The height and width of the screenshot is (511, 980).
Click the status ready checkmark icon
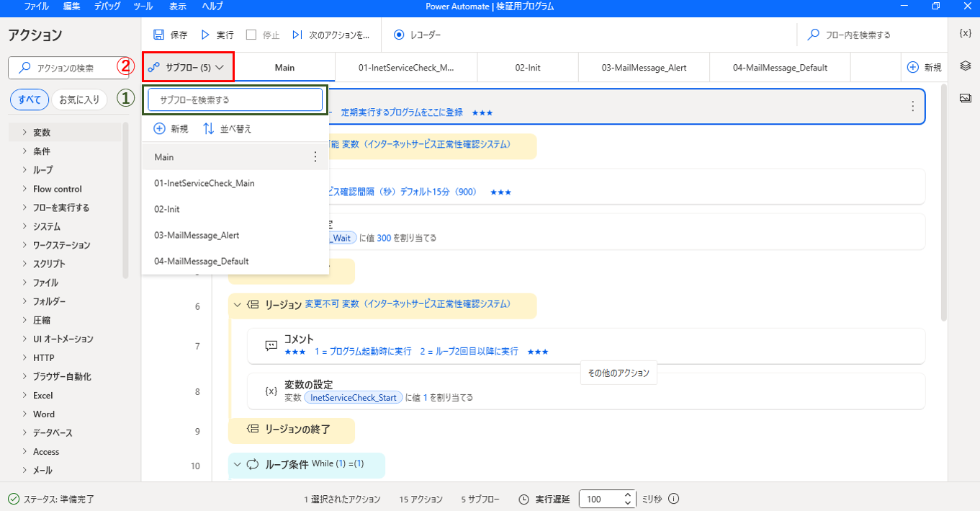pyautogui.click(x=13, y=499)
